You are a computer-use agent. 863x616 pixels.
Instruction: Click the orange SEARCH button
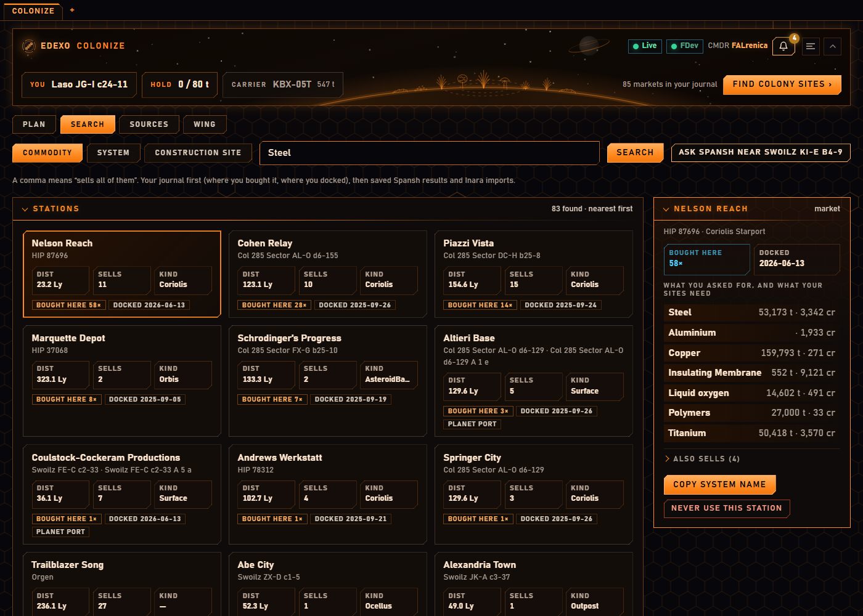coord(635,153)
